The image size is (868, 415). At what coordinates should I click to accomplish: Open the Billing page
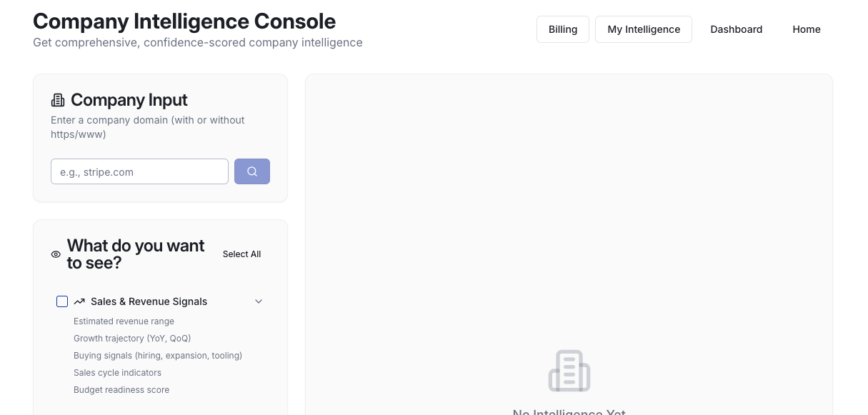tap(562, 29)
